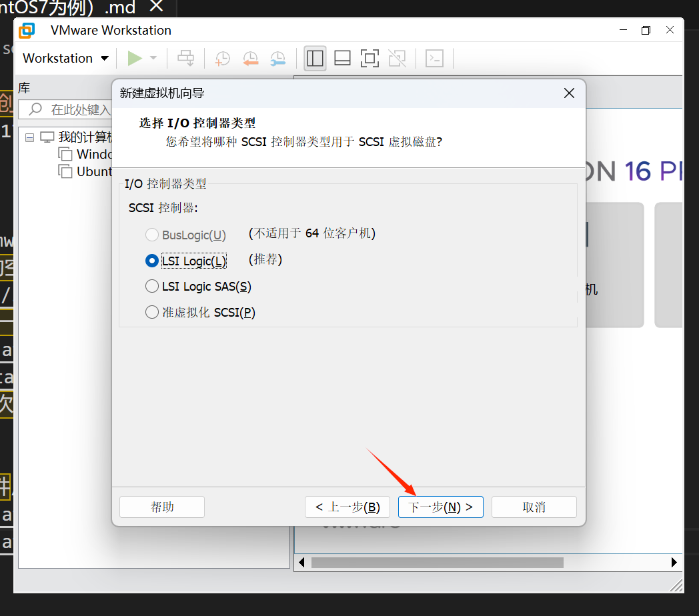Screen dimensions: 699x616
Task: Close the New Virtual Machine Wizard dialog
Action: pos(569,93)
